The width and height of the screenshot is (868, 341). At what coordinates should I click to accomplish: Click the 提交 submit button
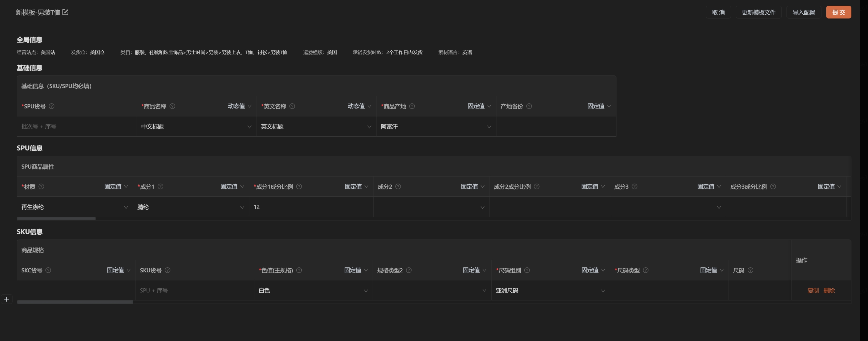pos(838,12)
